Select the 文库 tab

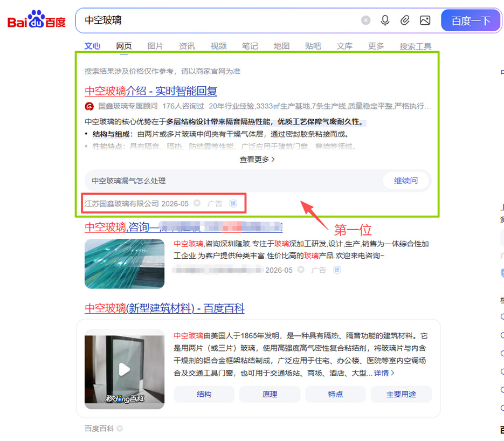(x=344, y=46)
